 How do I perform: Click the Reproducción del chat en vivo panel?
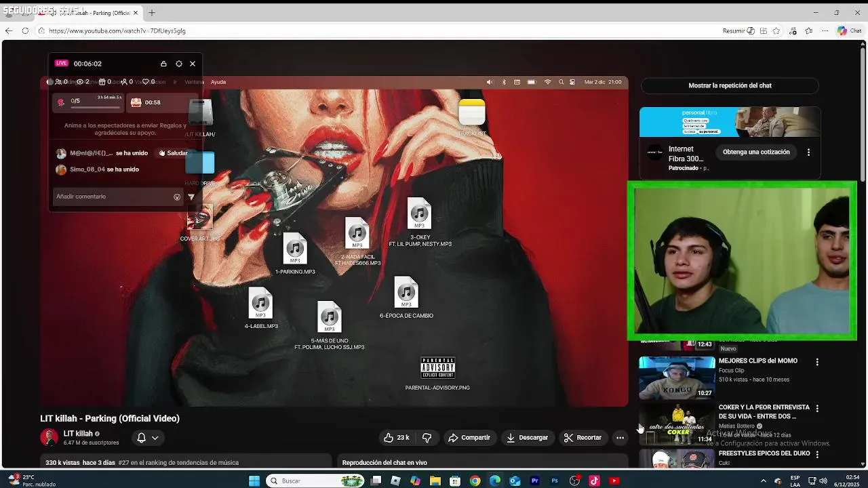click(482, 462)
